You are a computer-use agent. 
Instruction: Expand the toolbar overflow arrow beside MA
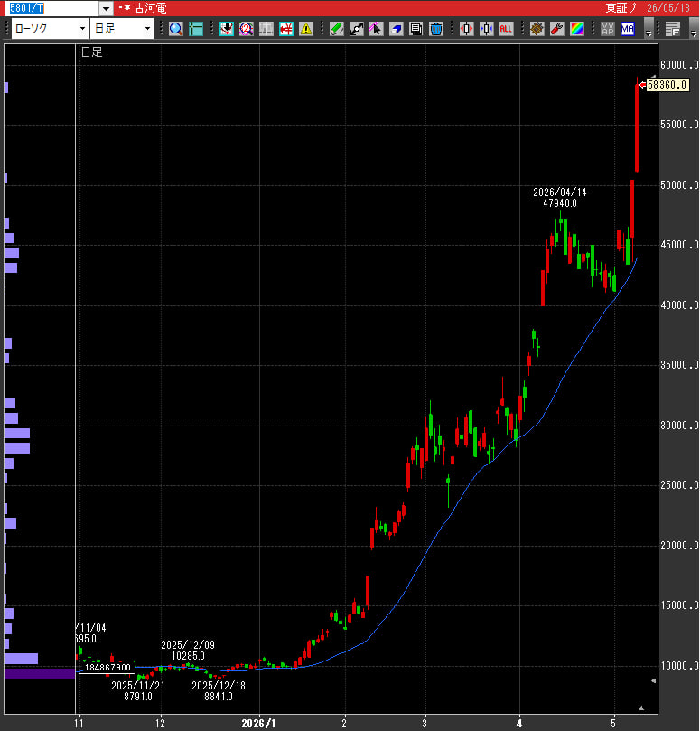click(x=649, y=28)
